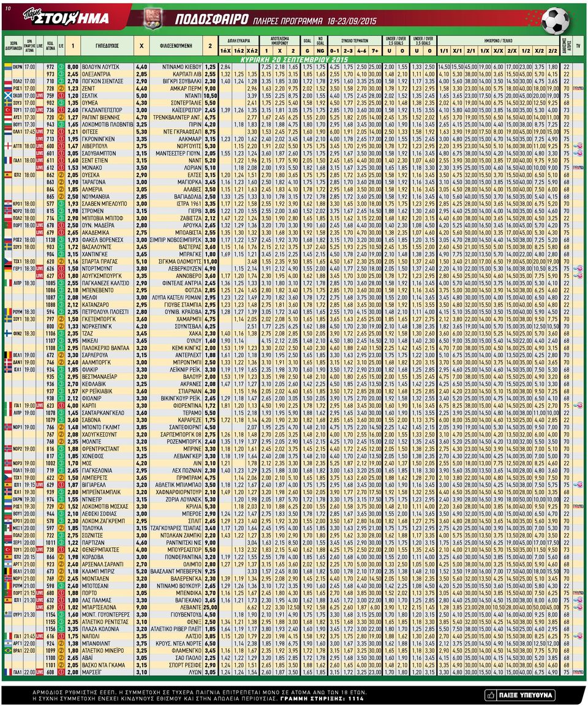Click draw odds 9,00 in the ΜΠΑΡΤΣΕΛΟΝΑ row
The image size is (588, 706).
tap(141, 607)
